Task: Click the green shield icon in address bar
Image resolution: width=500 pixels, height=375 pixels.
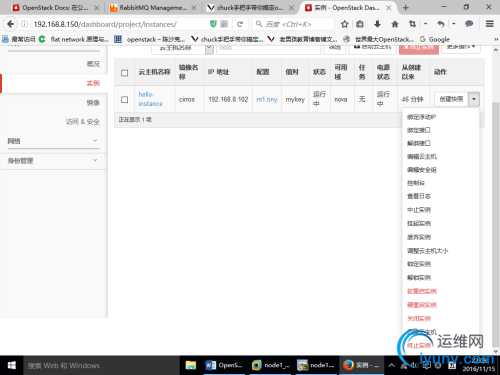Action: pyautogui.click(x=213, y=24)
